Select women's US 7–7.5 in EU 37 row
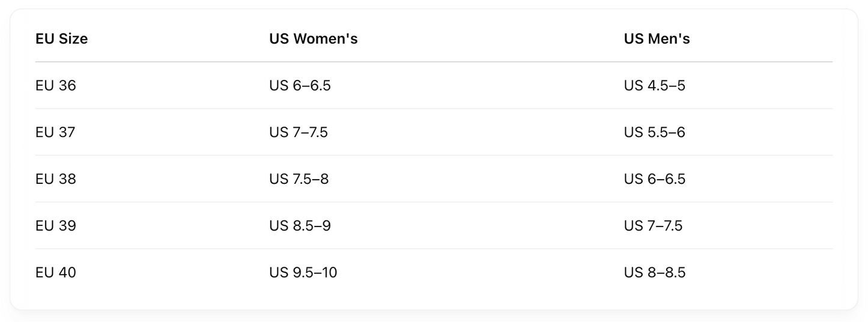 coord(299,132)
